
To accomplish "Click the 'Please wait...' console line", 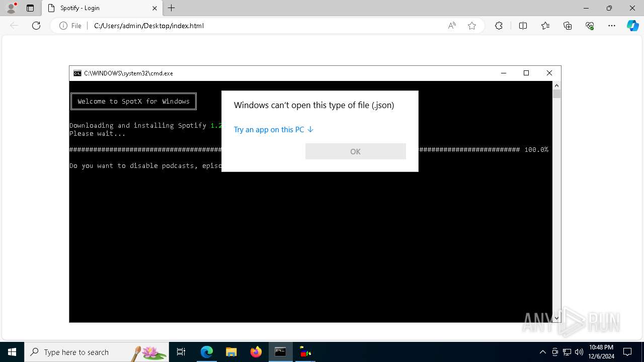I will point(98,134).
